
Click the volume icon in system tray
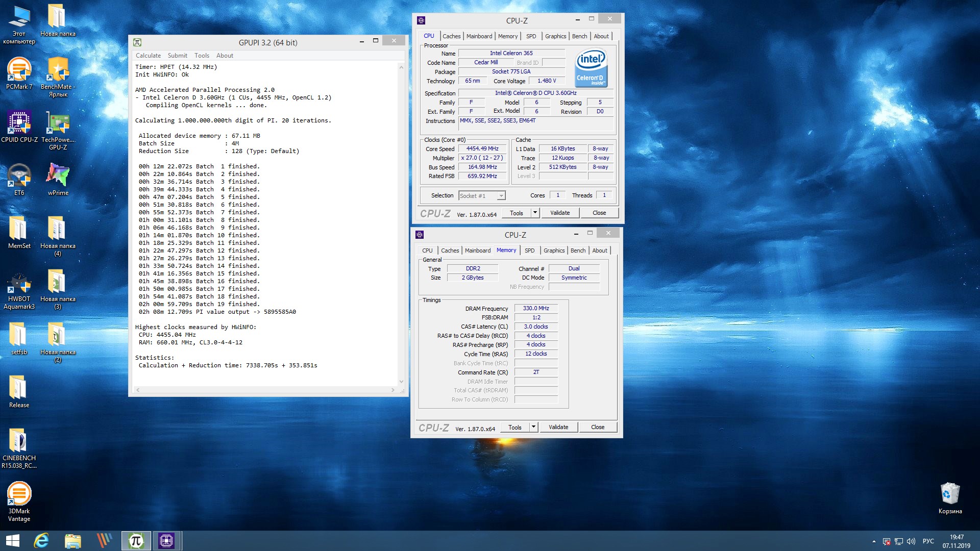(x=911, y=541)
